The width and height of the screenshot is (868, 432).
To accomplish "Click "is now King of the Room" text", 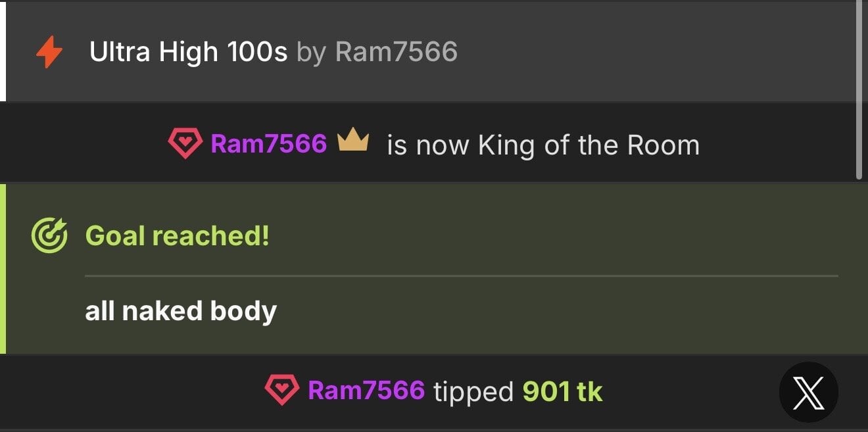I will tap(542, 145).
